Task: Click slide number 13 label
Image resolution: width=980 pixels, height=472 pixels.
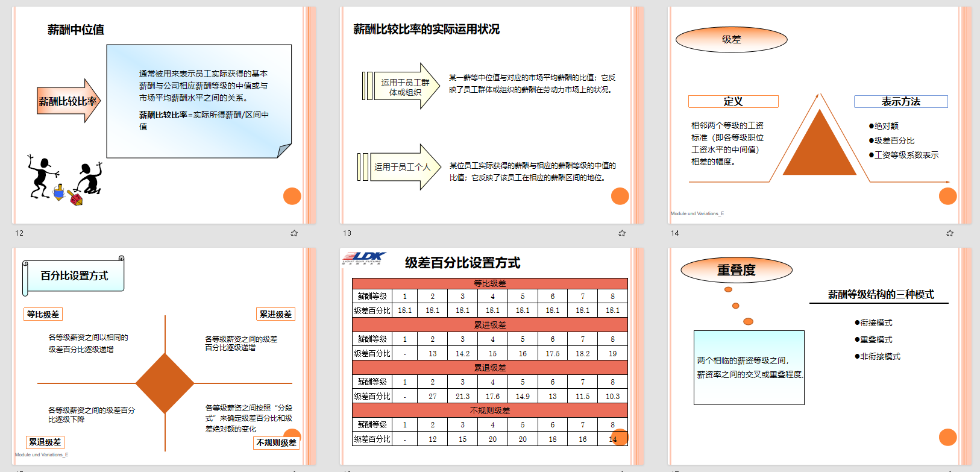Action: pos(347,233)
